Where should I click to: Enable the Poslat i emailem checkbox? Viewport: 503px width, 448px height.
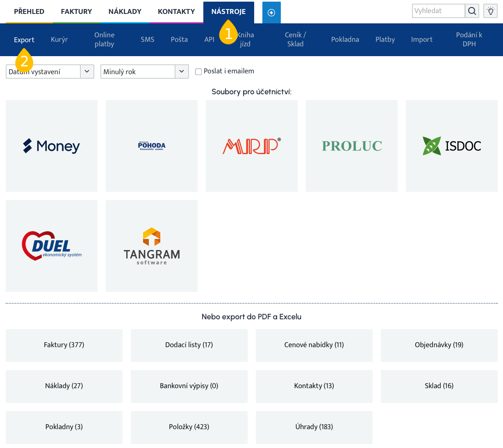coord(198,72)
